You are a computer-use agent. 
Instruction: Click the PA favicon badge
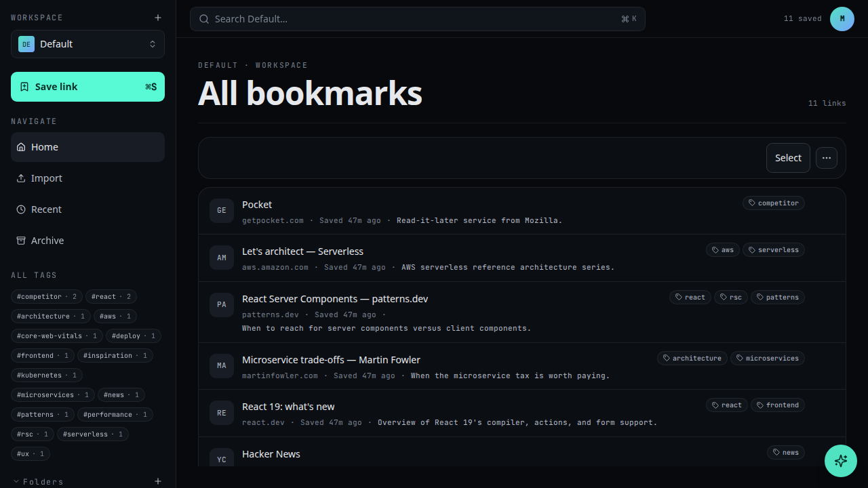pos(222,305)
